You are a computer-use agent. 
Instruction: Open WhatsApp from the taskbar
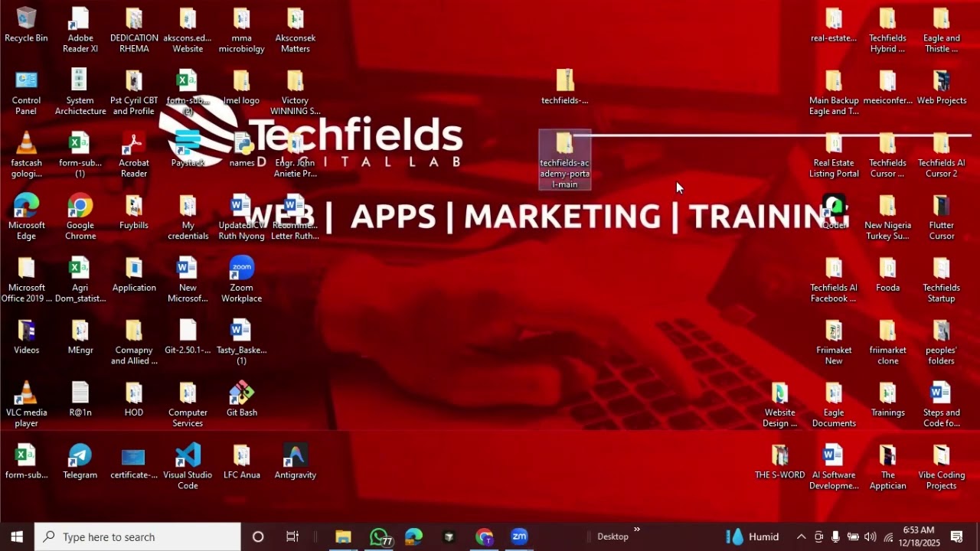point(379,536)
